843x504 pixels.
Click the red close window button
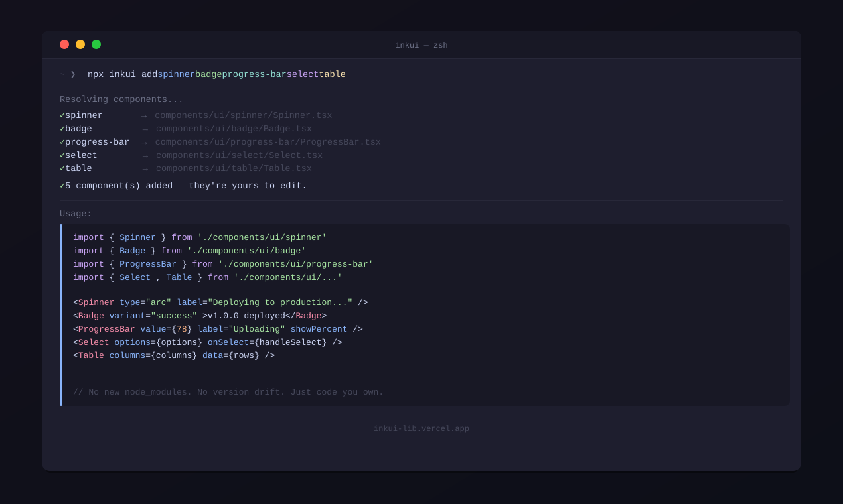coord(64,44)
